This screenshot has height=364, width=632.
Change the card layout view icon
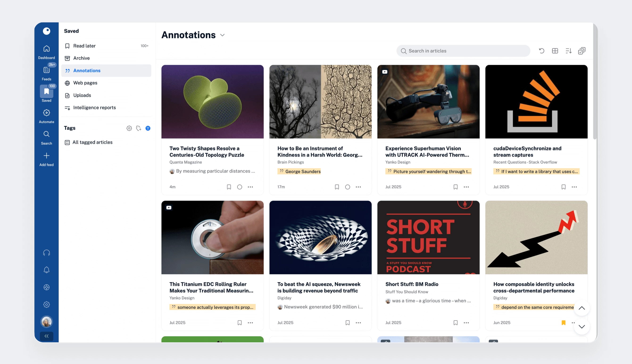coord(555,51)
